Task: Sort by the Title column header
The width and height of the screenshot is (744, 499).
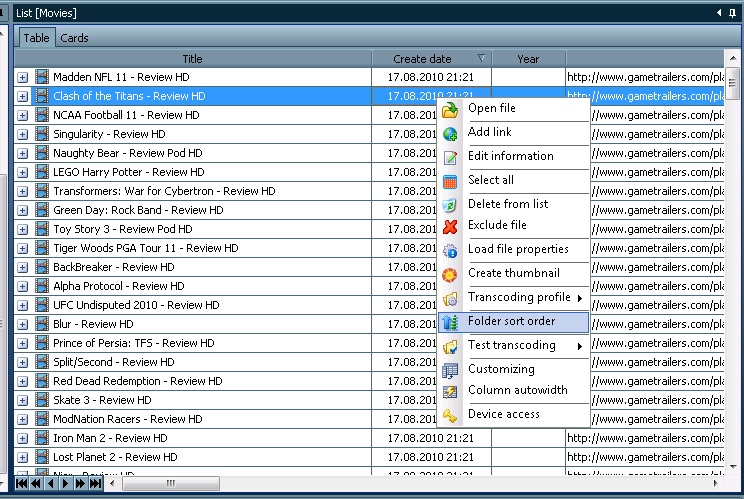Action: (x=192, y=59)
